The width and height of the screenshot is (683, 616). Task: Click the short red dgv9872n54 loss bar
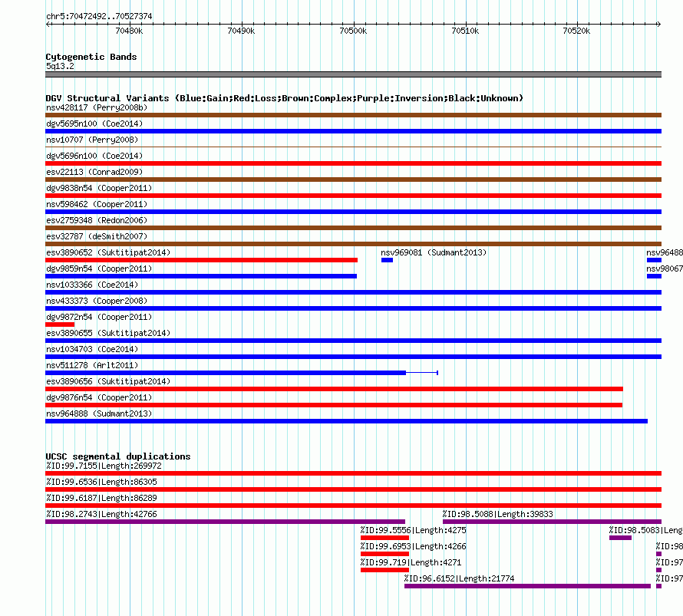pos(60,324)
